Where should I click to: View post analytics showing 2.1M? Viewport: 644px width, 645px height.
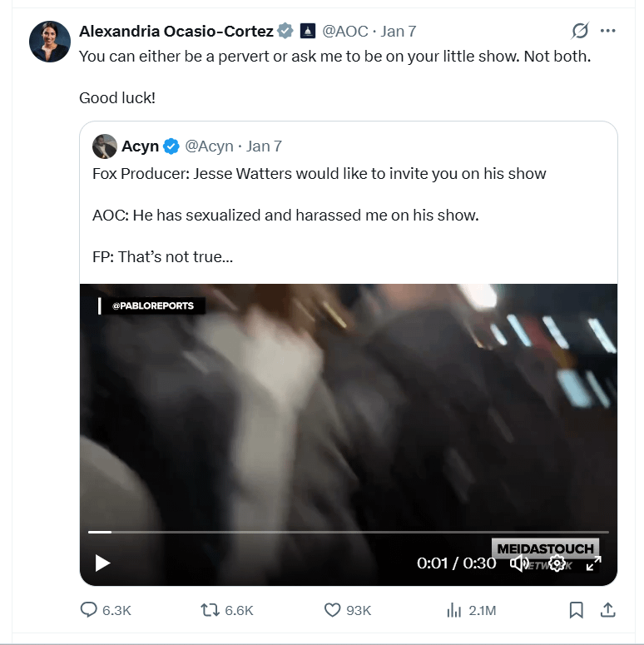pyautogui.click(x=454, y=610)
